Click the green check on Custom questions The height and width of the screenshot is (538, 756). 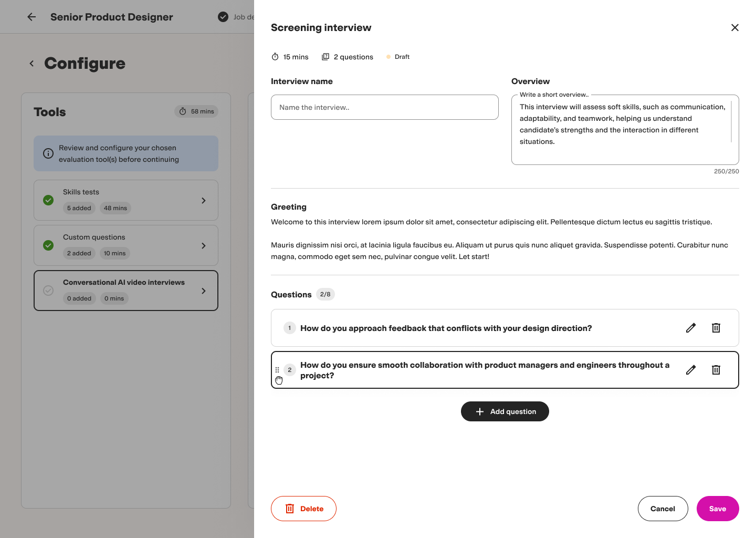click(48, 245)
